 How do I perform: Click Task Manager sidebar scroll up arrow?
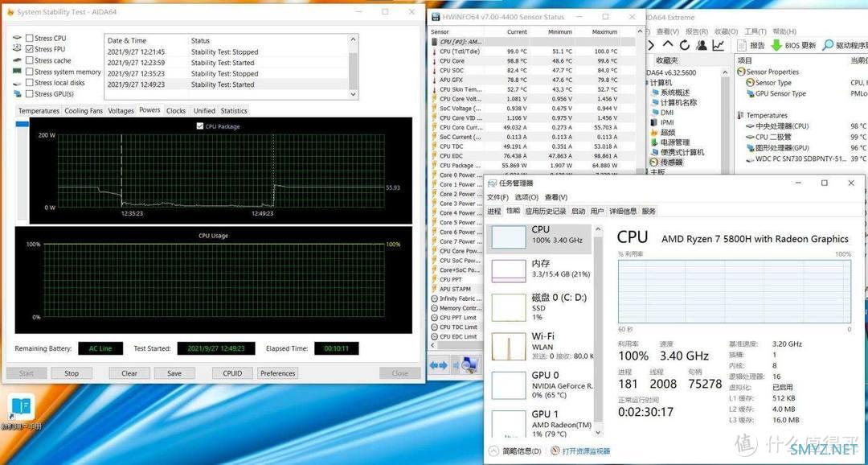pos(598,228)
